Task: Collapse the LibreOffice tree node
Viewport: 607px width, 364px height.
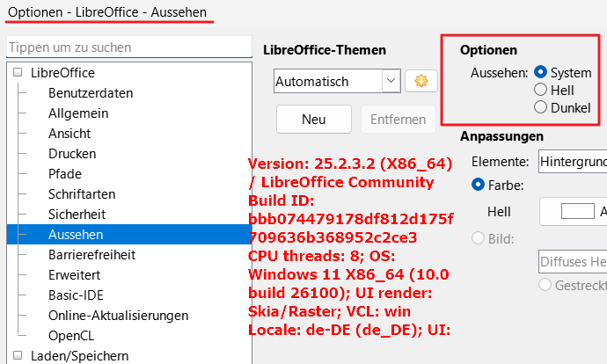Action: (18, 72)
